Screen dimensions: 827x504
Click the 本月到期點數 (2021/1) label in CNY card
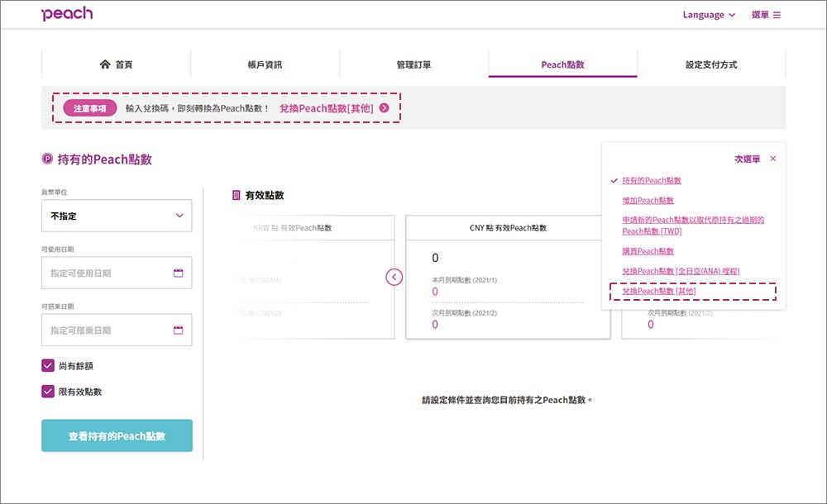pos(464,280)
